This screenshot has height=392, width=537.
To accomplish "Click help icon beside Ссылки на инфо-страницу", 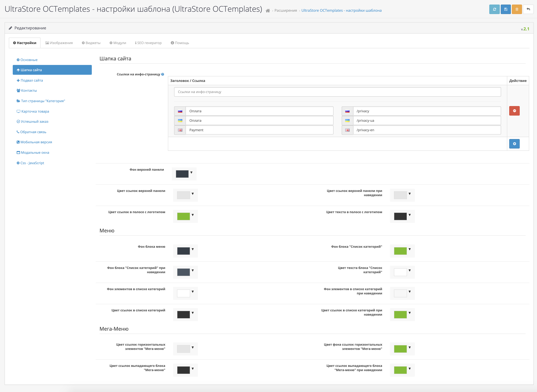I will click(163, 74).
